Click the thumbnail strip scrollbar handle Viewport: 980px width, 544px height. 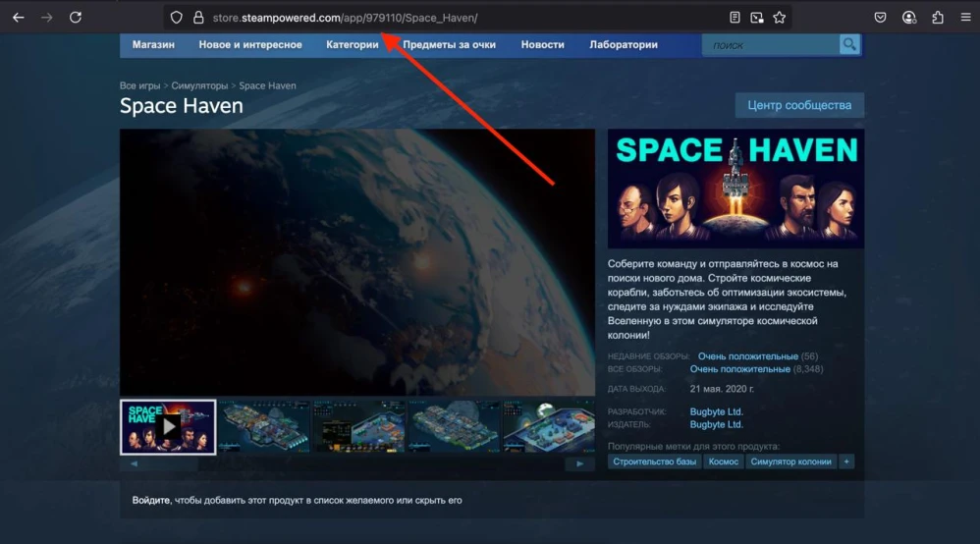coord(172,463)
